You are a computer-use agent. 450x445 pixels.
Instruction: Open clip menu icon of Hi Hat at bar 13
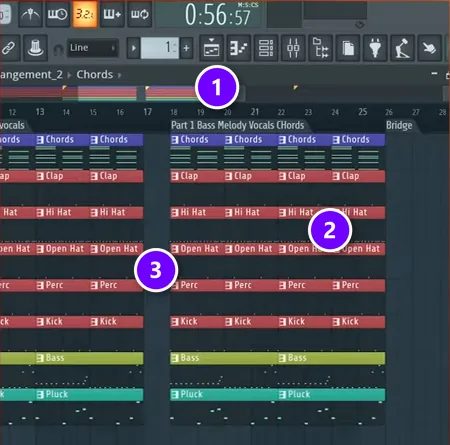[40, 212]
